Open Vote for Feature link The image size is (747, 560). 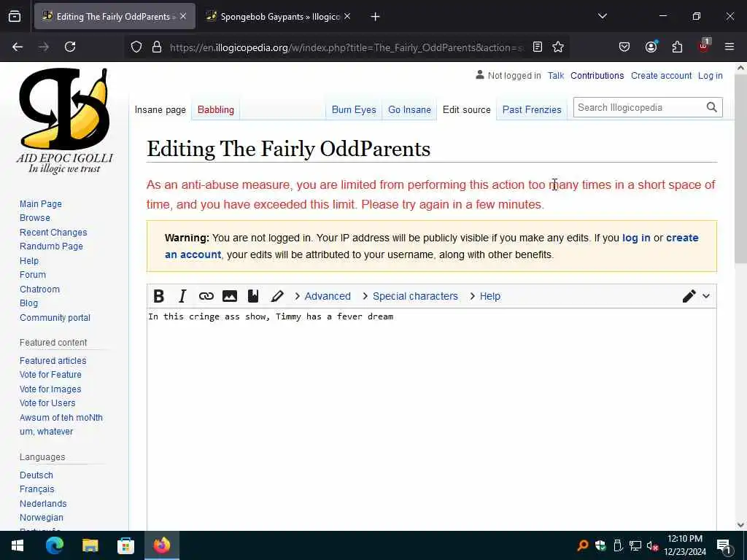click(x=50, y=375)
